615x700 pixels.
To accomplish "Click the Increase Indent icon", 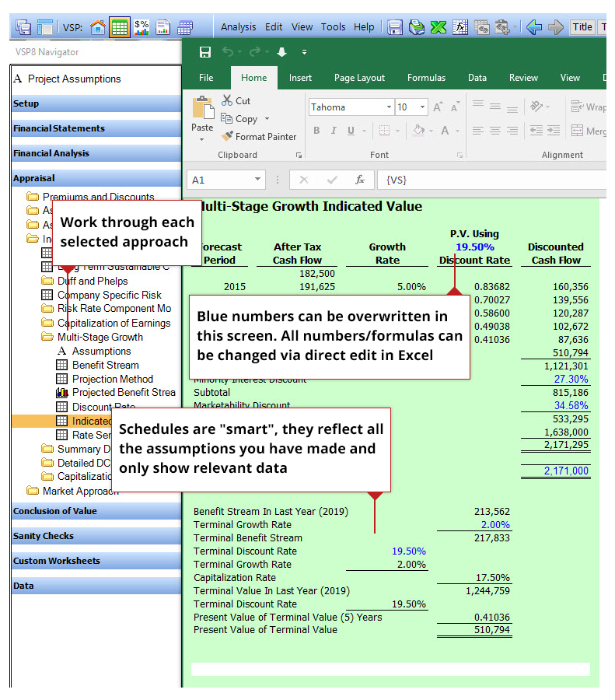I will 554,131.
